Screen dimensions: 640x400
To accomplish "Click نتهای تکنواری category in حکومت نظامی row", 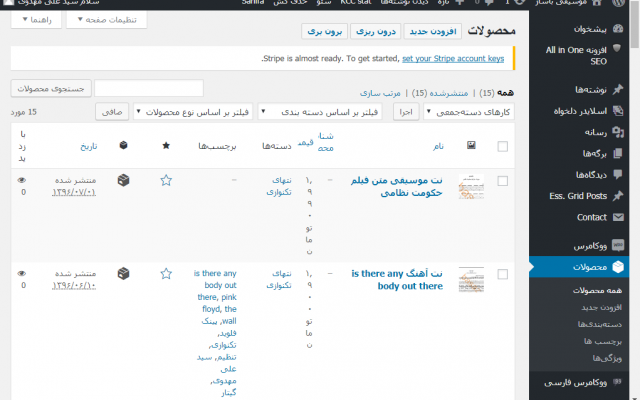I will pos(279,186).
